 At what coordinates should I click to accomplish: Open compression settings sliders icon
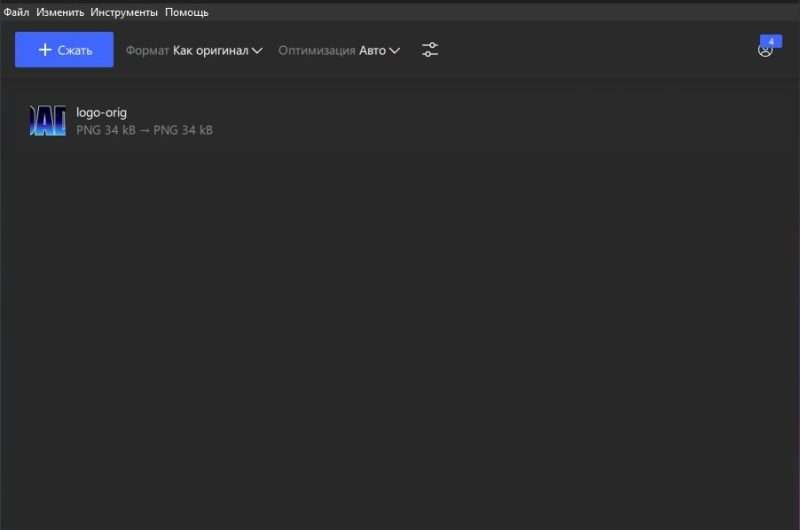(430, 49)
